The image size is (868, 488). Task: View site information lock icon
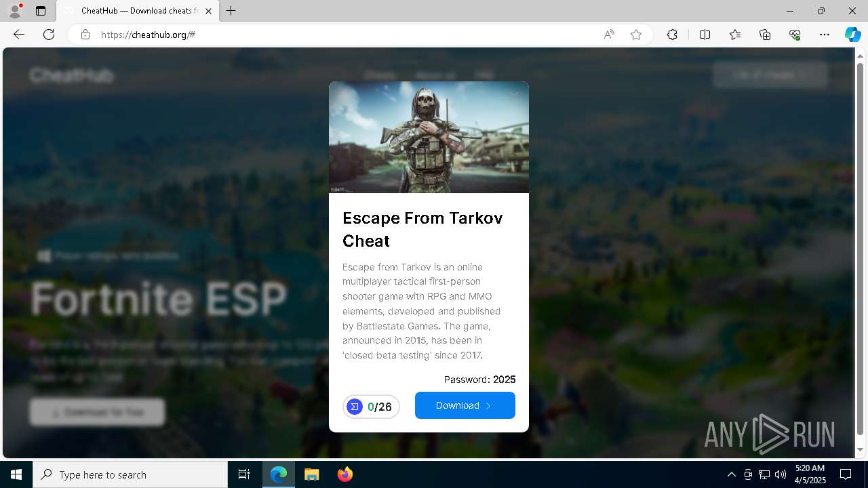tap(85, 35)
